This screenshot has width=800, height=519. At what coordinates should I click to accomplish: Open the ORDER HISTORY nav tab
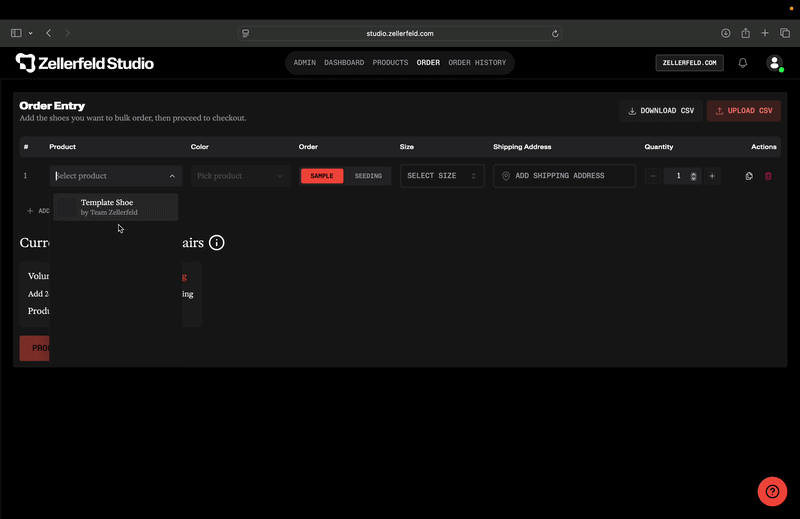pyautogui.click(x=477, y=63)
